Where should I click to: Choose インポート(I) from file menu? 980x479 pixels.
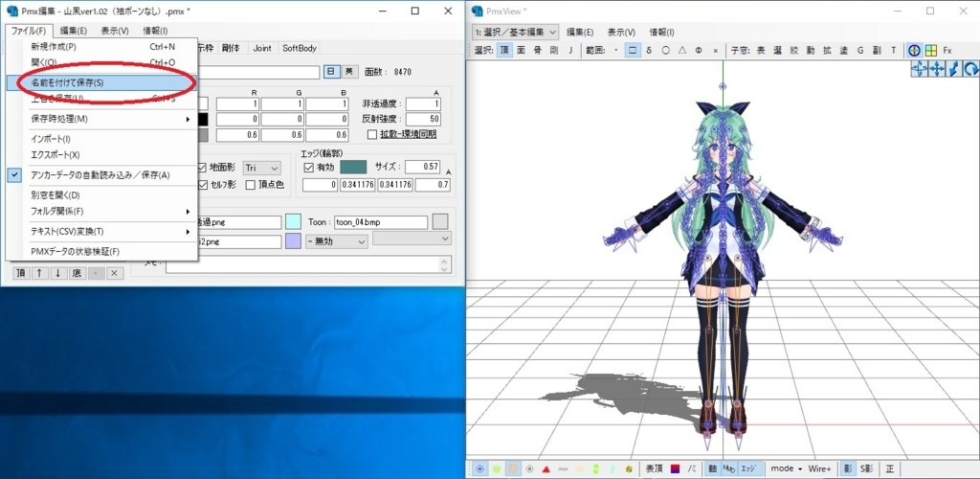click(x=100, y=139)
